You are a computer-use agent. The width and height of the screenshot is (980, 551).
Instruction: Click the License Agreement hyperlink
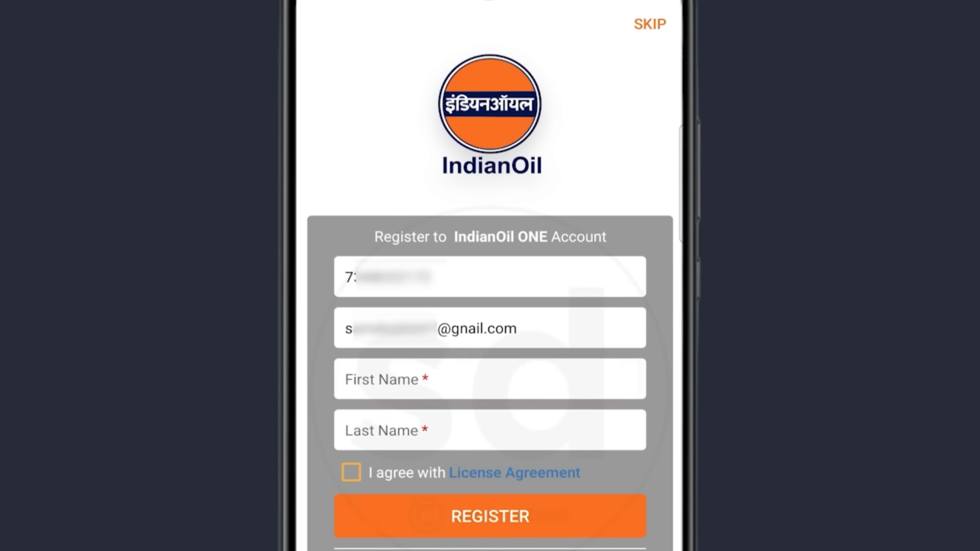click(514, 472)
